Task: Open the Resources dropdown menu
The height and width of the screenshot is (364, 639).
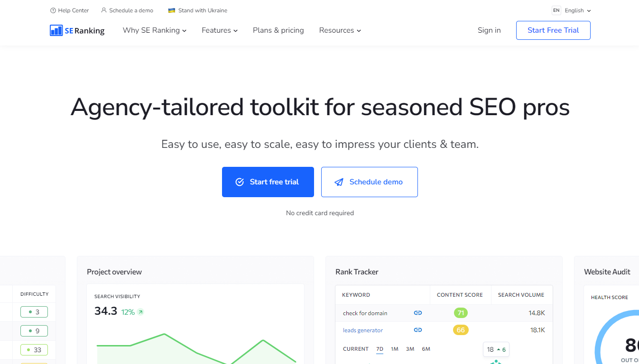Action: coord(340,30)
